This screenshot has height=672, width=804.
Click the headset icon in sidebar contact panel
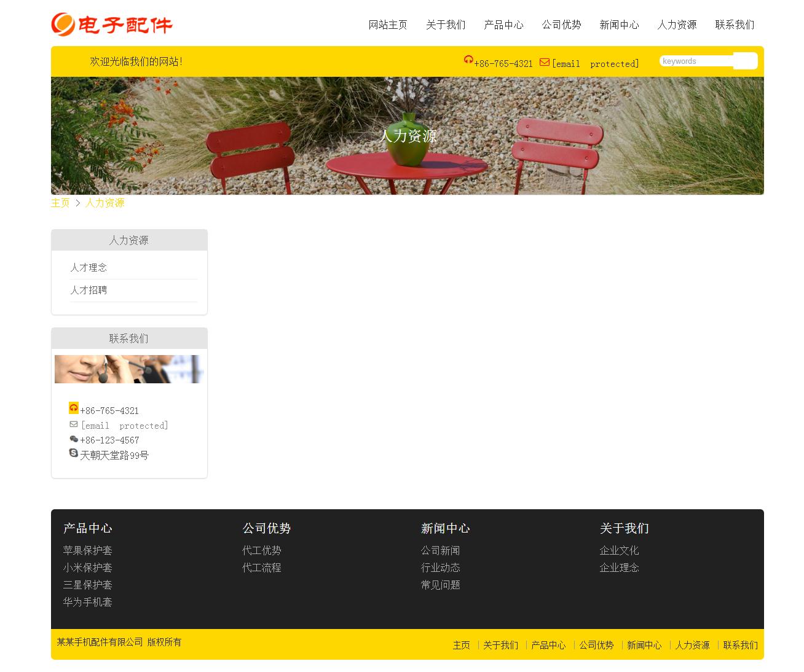74,408
